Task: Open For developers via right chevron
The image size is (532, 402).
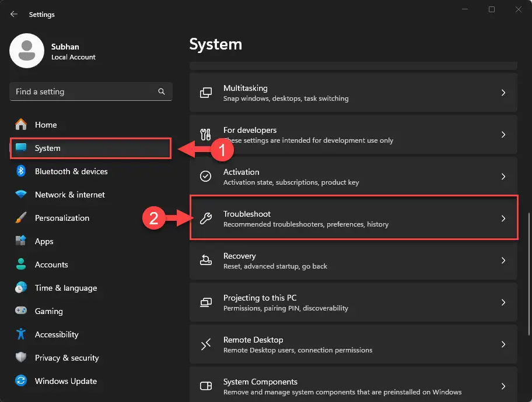Action: pyautogui.click(x=503, y=135)
